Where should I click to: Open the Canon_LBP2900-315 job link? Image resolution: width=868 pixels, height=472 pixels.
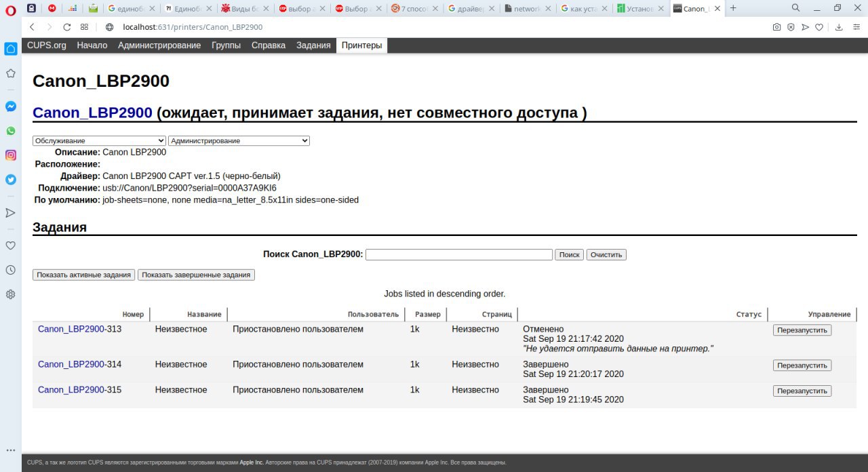(x=71, y=390)
